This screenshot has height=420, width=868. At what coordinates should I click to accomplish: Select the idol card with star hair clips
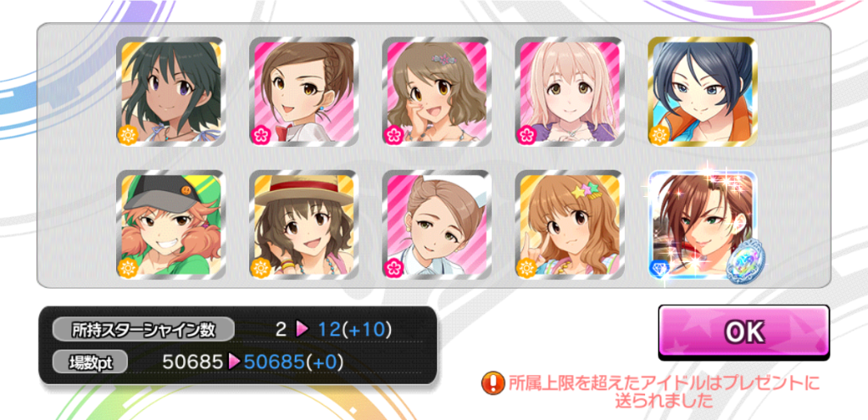[x=569, y=224]
